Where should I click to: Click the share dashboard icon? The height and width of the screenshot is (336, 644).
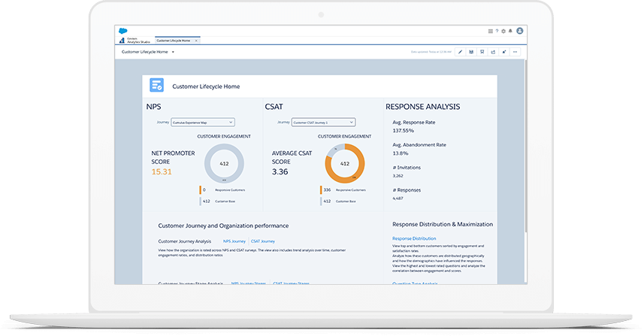[x=493, y=52]
